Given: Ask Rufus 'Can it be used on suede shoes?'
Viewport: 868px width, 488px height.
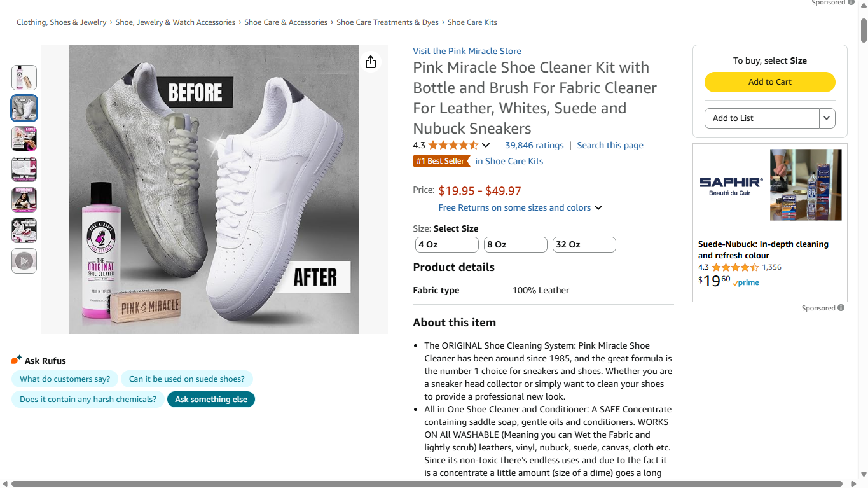Looking at the screenshot, I should 187,379.
